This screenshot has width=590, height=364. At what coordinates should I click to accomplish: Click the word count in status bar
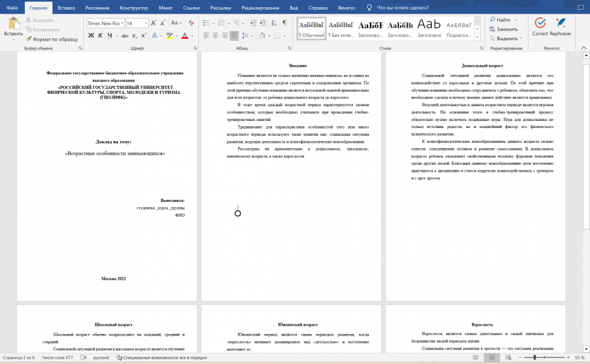pos(58,358)
